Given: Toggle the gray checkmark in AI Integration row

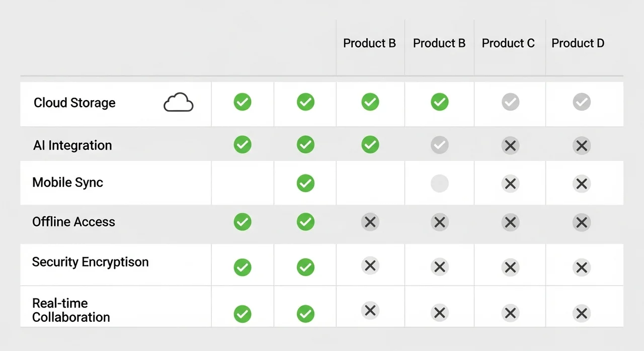Looking at the screenshot, I should coord(439,145).
